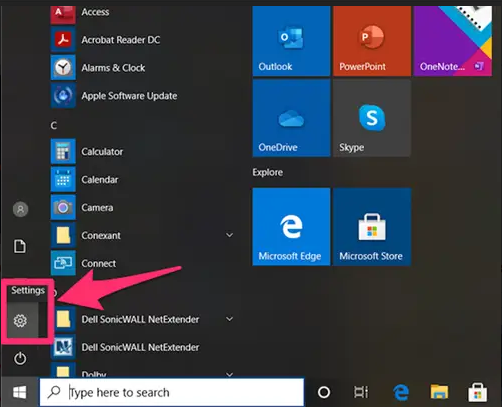Click the Calculator label text
The width and height of the screenshot is (502, 407).
click(x=102, y=152)
